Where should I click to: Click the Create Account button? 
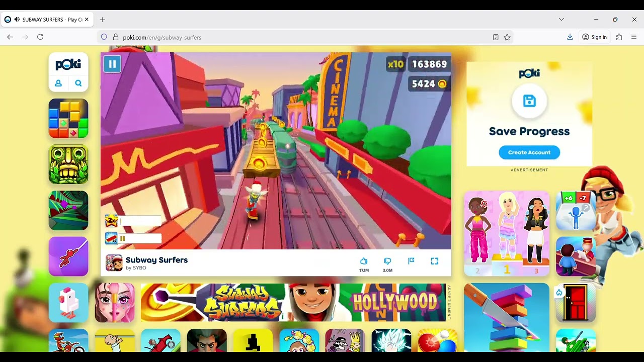[x=529, y=152]
